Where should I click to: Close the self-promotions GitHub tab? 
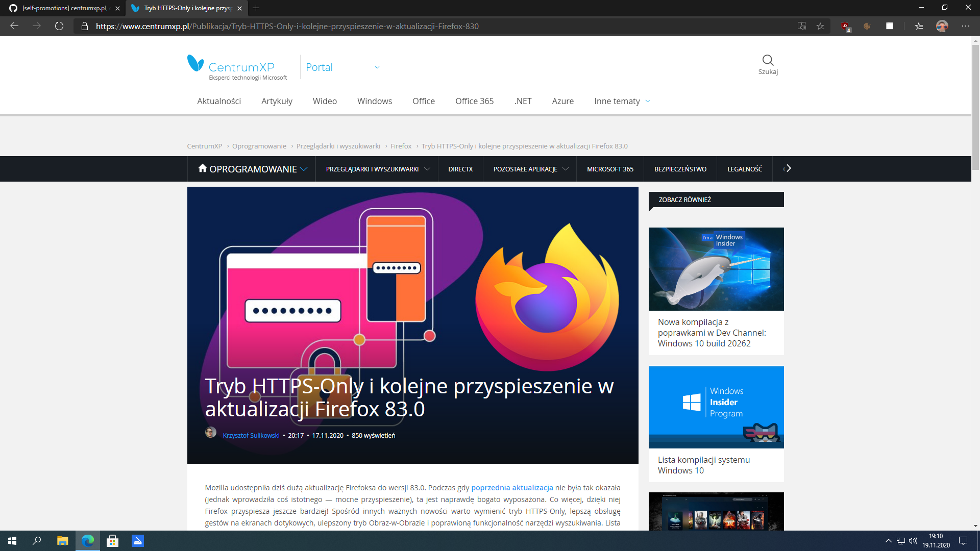pos(118,8)
